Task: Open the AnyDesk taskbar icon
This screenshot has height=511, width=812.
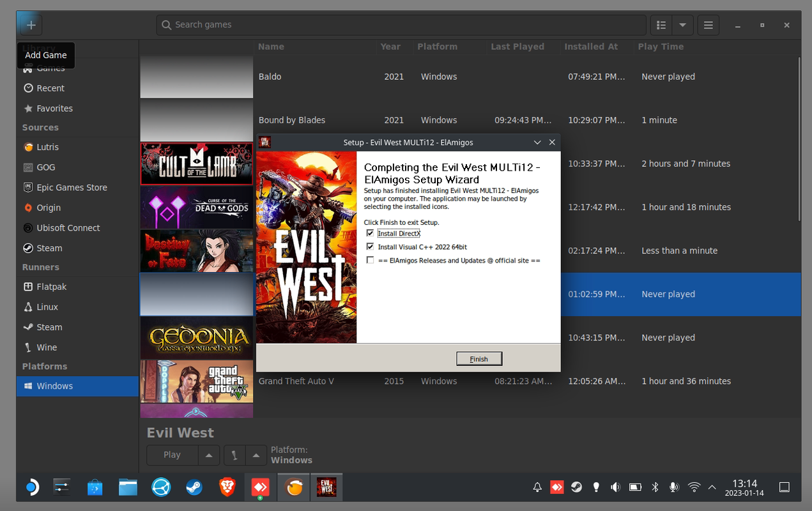Action: tap(260, 488)
